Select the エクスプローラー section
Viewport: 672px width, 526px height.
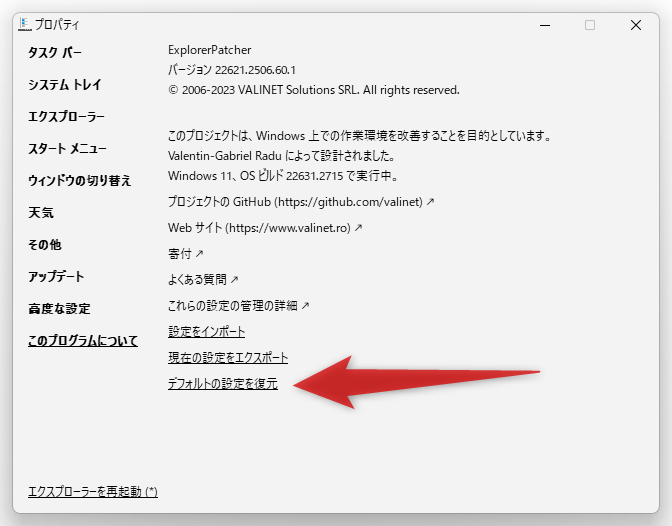(66, 117)
